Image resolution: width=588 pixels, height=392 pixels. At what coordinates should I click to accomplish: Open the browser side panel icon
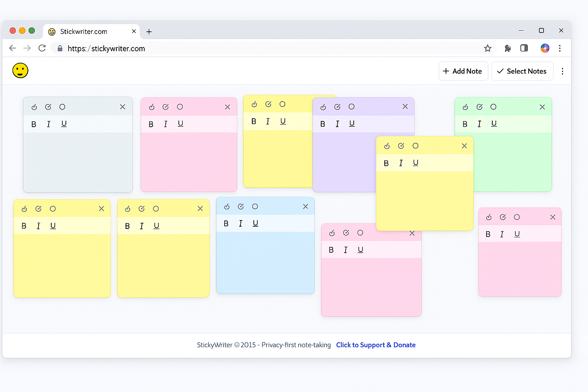point(524,48)
